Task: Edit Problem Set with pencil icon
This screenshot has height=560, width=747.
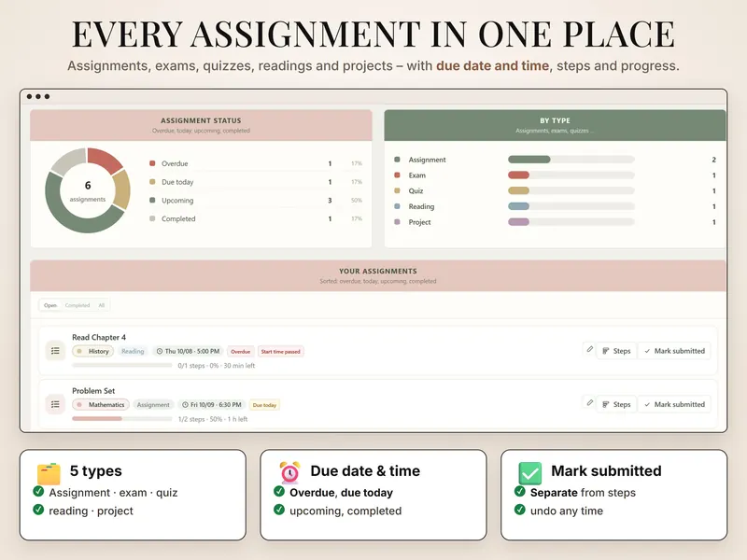Action: tap(589, 403)
